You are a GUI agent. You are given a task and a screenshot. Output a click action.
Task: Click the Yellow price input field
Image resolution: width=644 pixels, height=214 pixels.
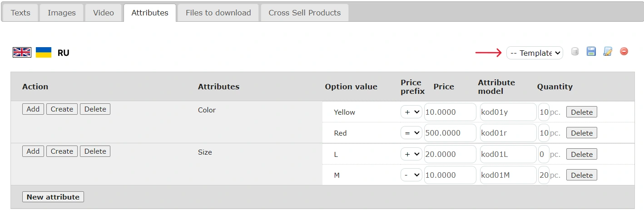pos(450,112)
